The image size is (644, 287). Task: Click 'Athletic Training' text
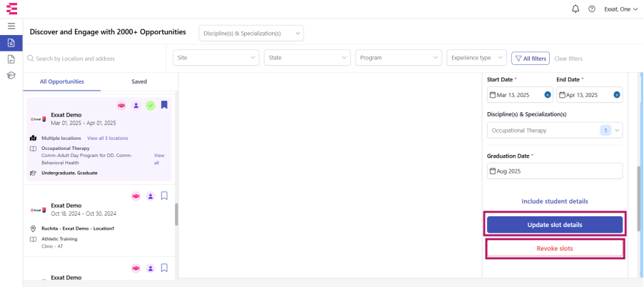[59, 239]
